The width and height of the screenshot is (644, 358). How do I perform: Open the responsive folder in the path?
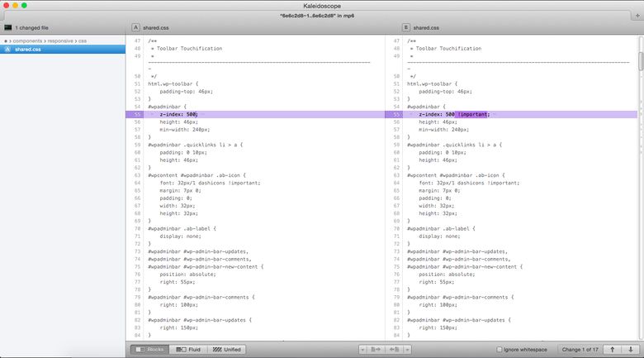point(60,41)
